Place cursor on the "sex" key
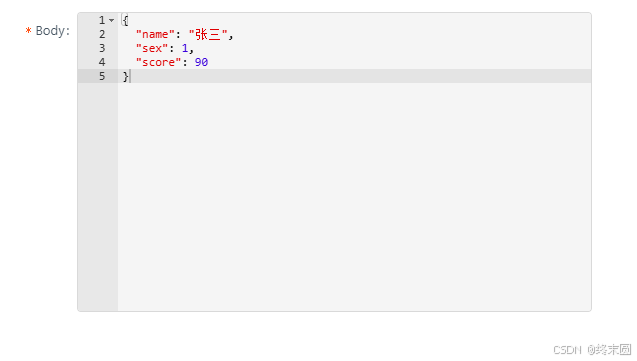The width and height of the screenshot is (637, 361). 152,48
